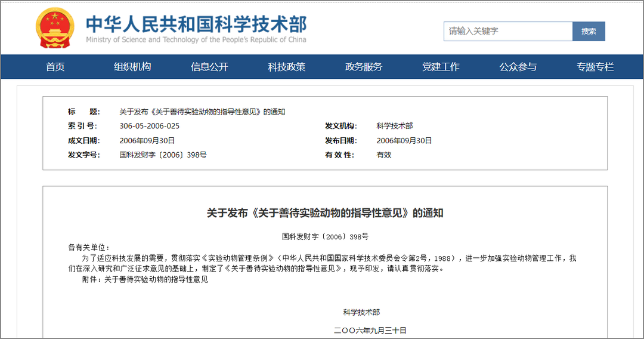Open the 科技政策 navigation item

coord(287,67)
